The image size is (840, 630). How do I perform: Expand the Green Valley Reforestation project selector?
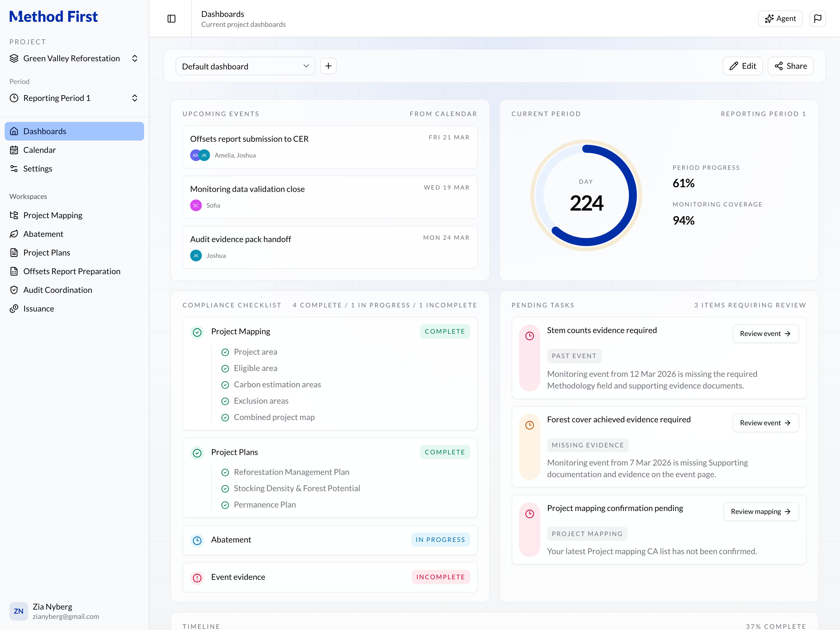pyautogui.click(x=74, y=59)
